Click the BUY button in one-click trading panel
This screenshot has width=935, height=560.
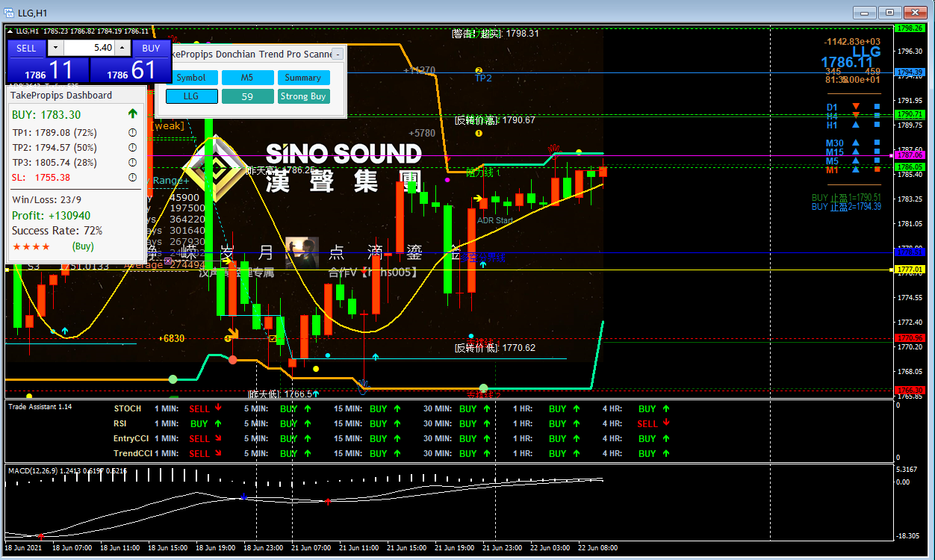pos(151,48)
